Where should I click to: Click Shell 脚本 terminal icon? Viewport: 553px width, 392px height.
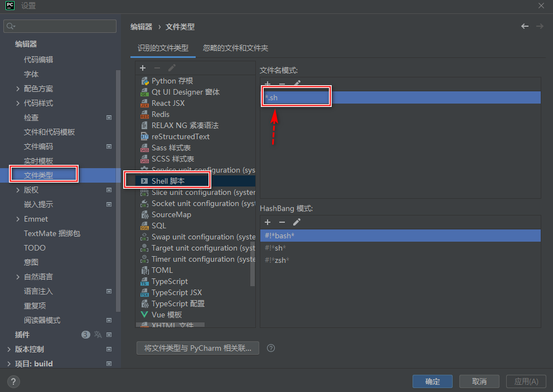[x=144, y=181]
